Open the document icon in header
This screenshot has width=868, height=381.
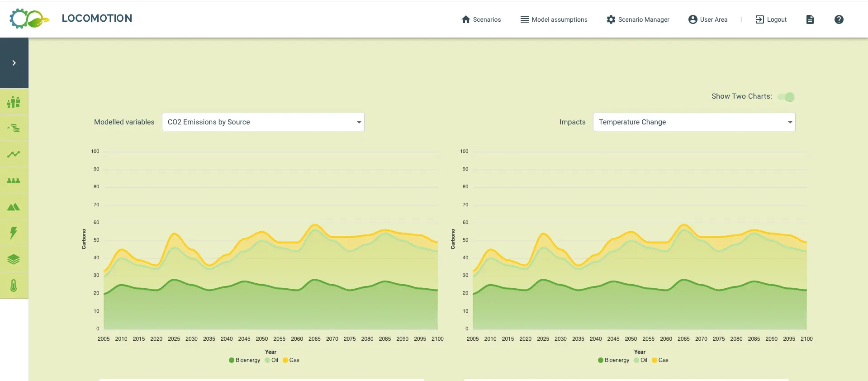tap(810, 19)
